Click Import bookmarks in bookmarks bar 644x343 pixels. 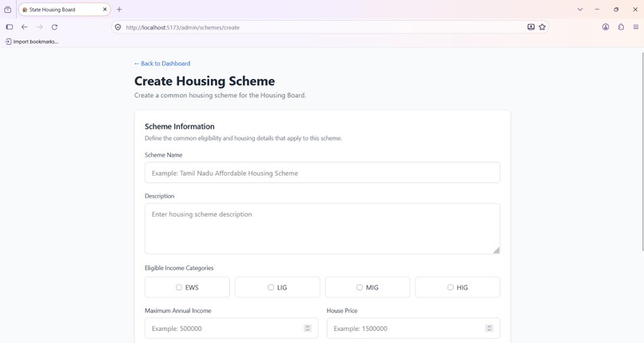[32, 42]
